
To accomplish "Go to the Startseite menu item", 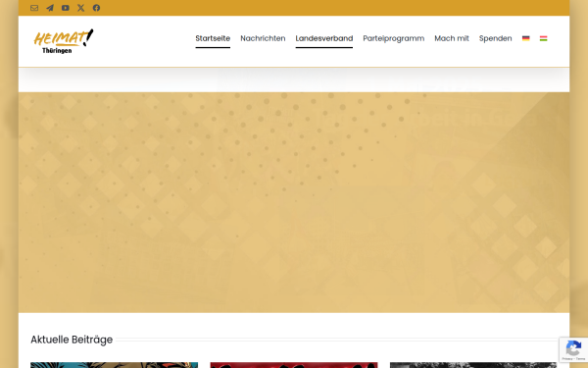I will (x=213, y=38).
